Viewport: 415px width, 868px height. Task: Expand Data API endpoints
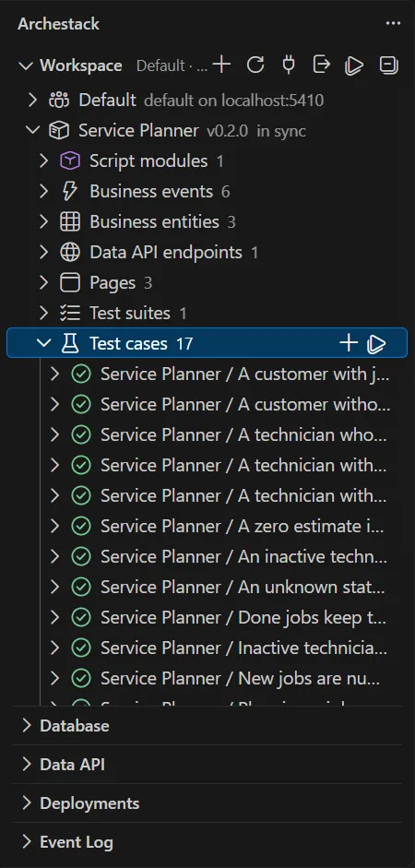coord(44,253)
